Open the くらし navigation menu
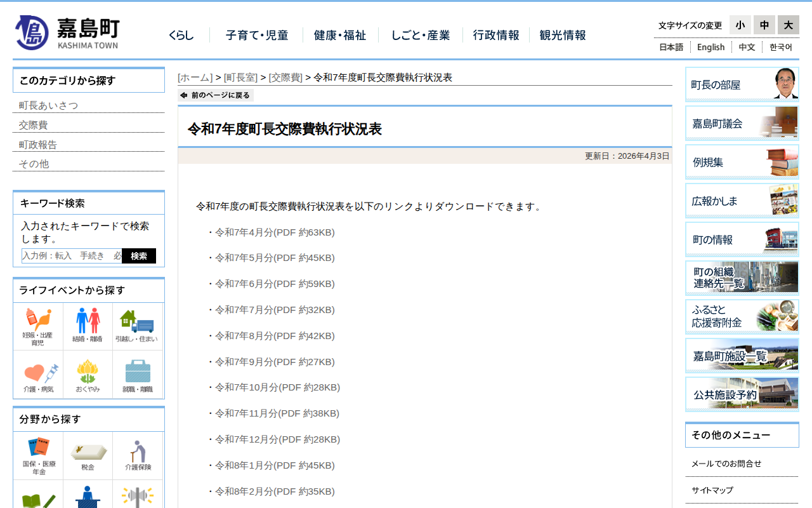The image size is (812, 508). point(181,36)
